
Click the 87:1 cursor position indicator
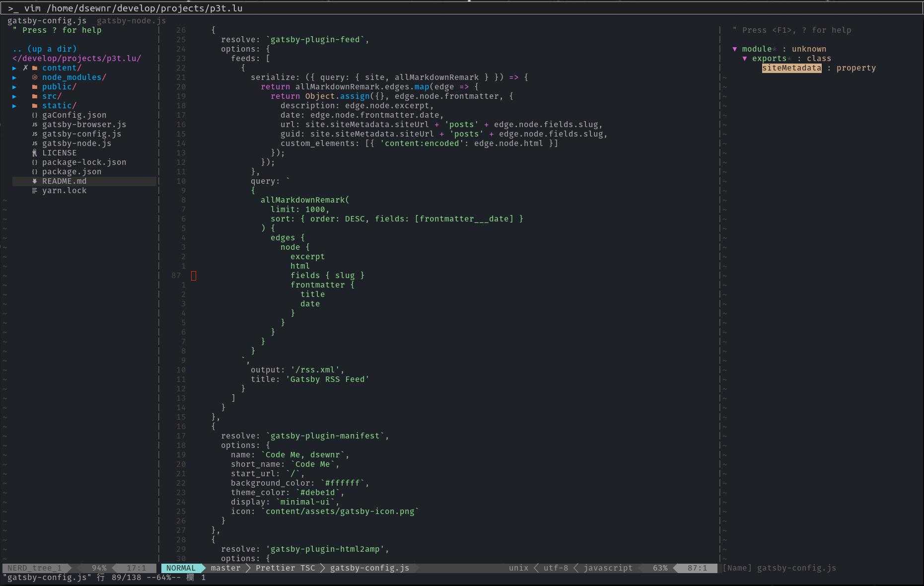click(x=697, y=568)
